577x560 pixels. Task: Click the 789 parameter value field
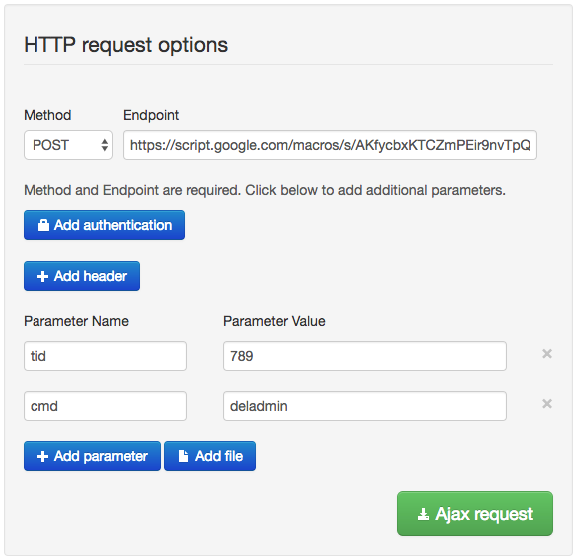point(365,356)
